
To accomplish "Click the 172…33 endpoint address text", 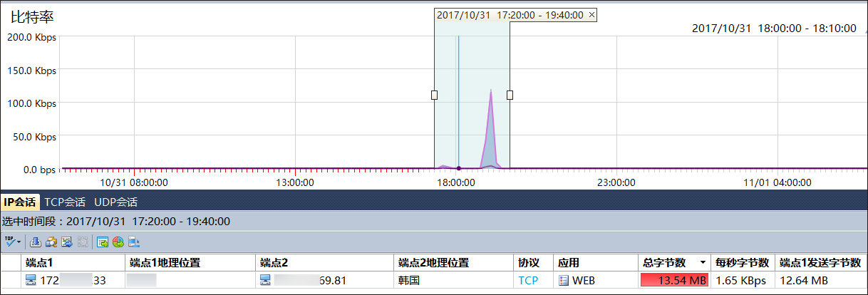I will point(73,280).
